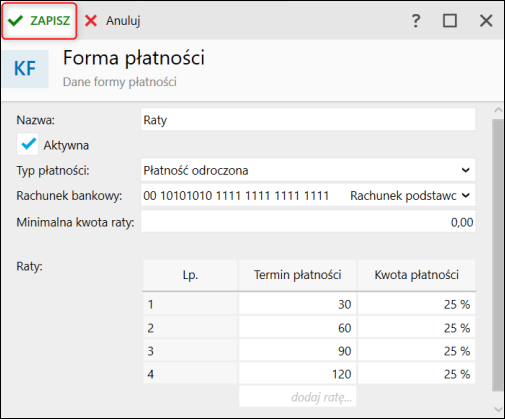Edit the Nazwa field containing Raty
505x419 pixels.
pos(308,120)
